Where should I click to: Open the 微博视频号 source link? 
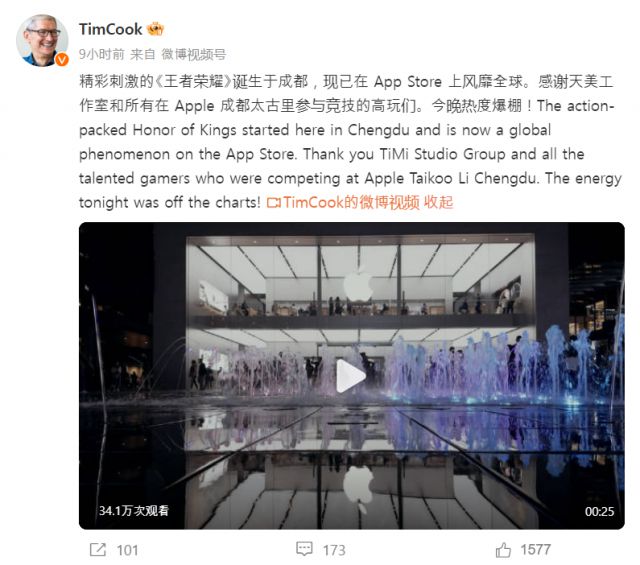tap(193, 54)
